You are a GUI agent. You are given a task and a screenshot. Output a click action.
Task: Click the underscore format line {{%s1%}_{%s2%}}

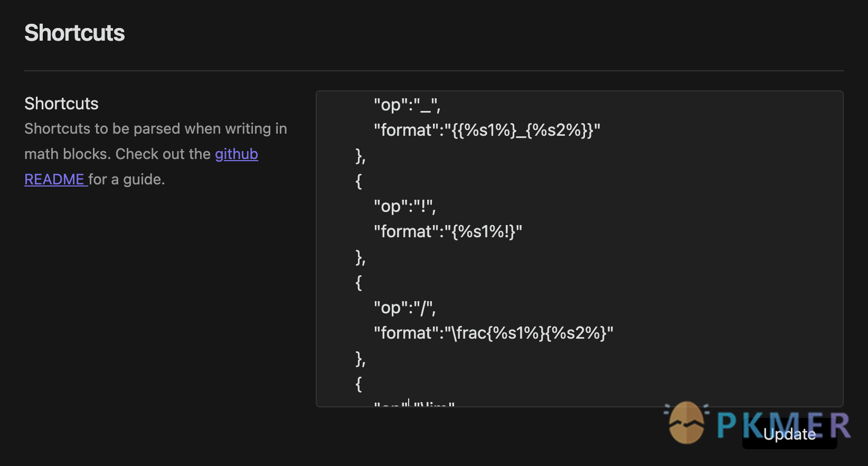tap(487, 130)
